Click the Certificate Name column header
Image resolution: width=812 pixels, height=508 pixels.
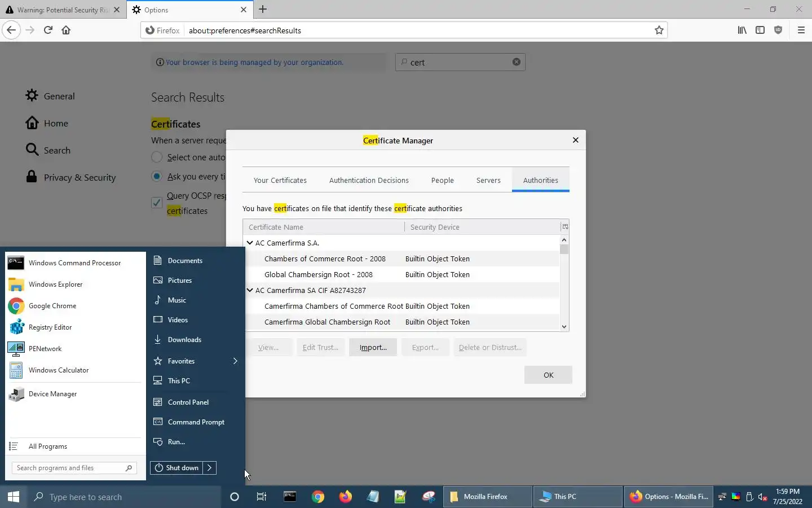tap(324, 227)
